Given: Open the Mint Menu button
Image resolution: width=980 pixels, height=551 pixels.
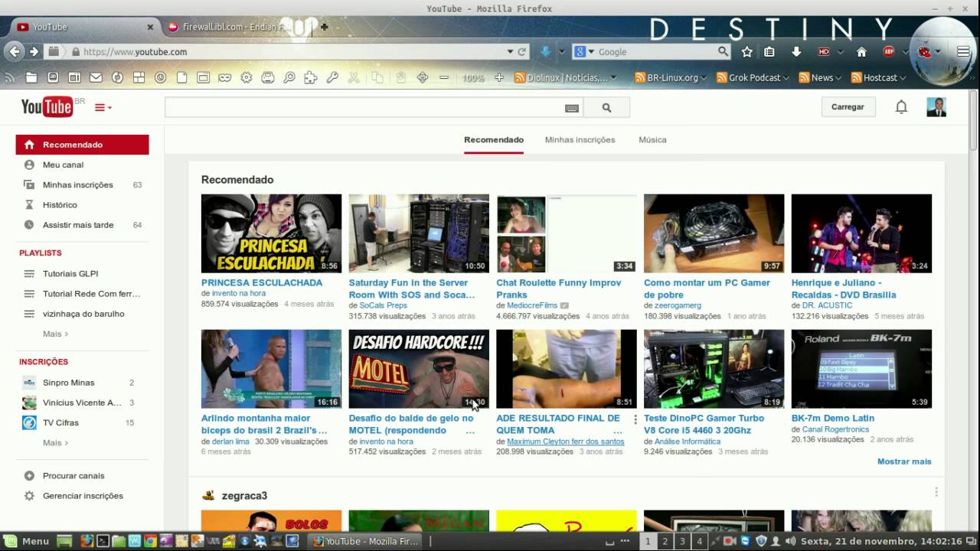Looking at the screenshot, I should pos(28,541).
